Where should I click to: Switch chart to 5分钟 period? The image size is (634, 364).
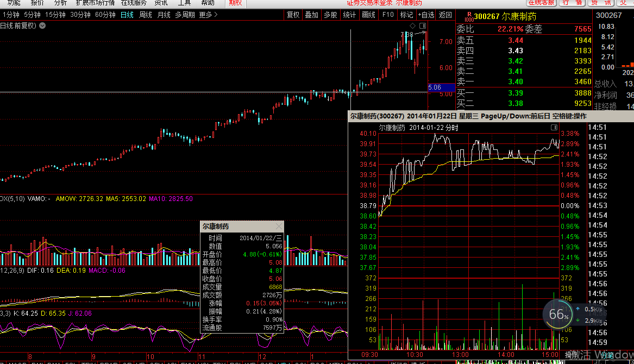(x=32, y=15)
